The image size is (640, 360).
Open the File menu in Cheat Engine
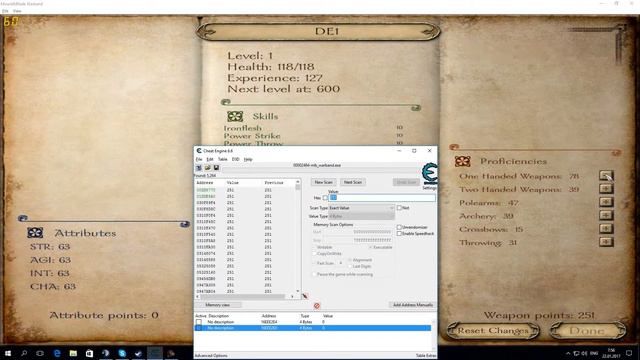pos(199,159)
